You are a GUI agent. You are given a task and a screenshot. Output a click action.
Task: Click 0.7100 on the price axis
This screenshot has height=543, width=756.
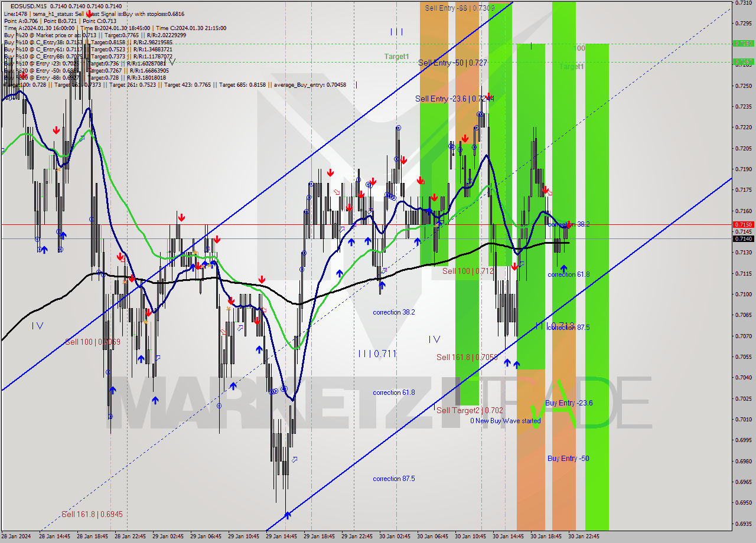click(744, 294)
